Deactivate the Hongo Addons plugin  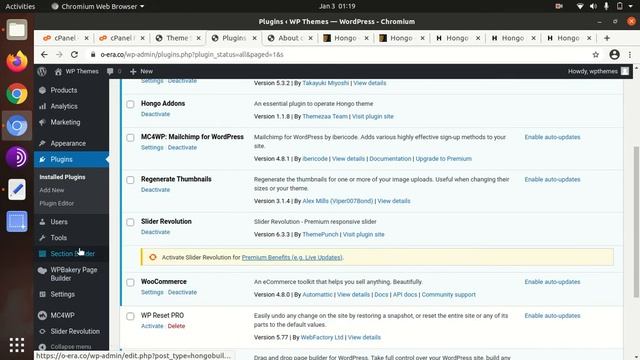click(156, 114)
